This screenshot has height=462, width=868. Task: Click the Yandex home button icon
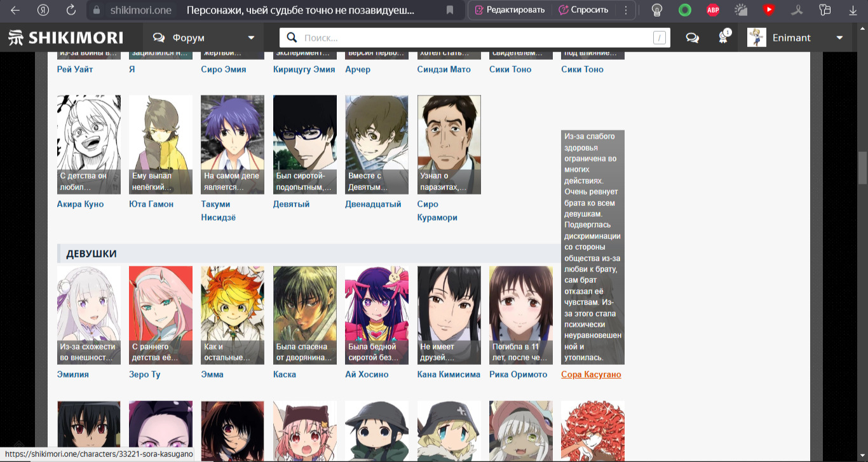43,10
